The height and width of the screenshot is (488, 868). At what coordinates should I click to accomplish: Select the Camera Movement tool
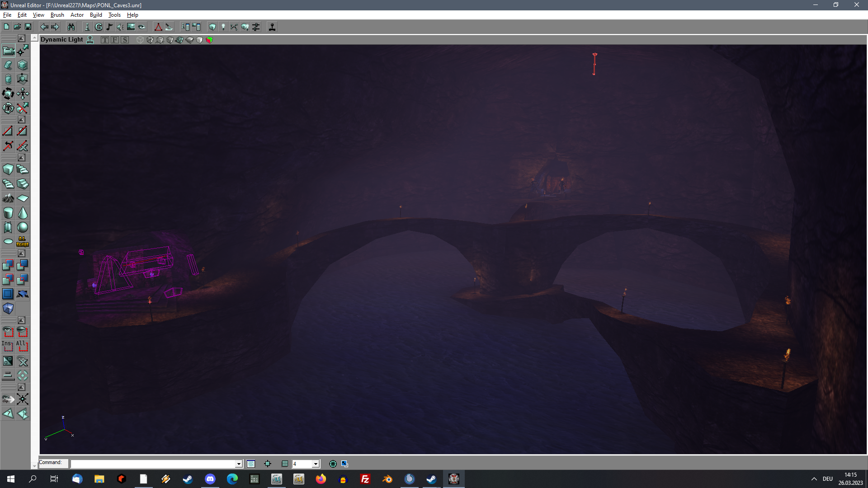click(9, 51)
